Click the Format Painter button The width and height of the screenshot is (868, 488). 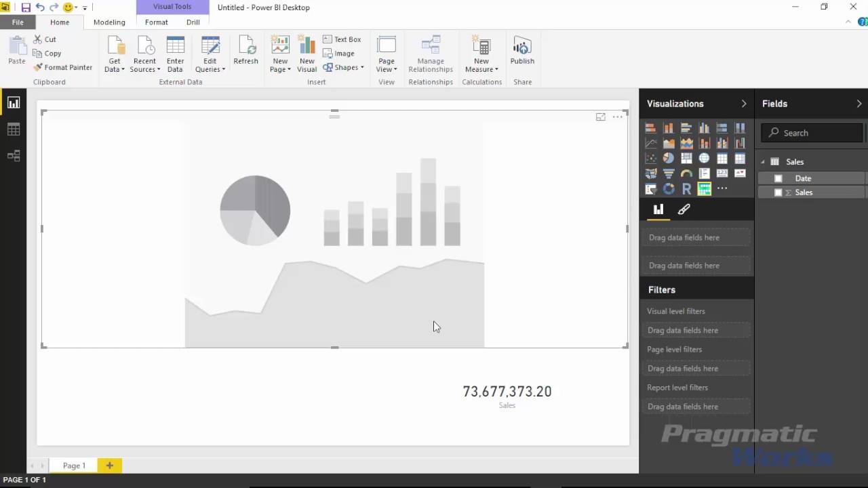[62, 67]
